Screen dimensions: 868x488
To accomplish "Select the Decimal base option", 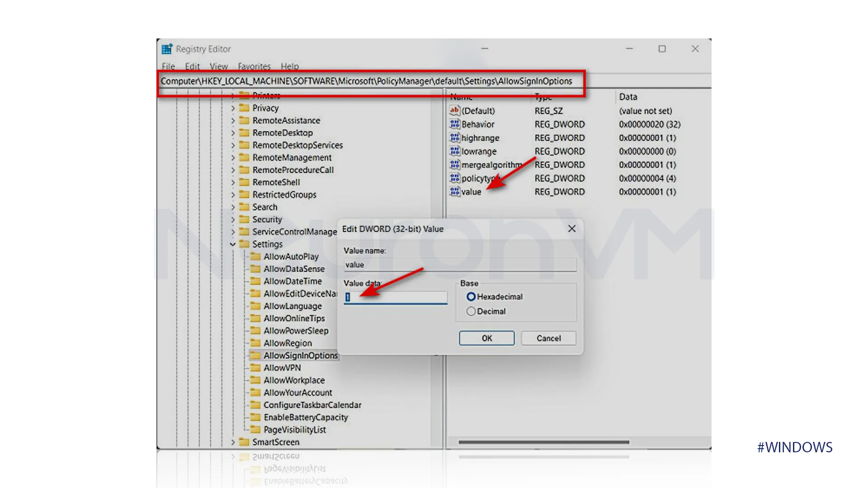I will [471, 311].
